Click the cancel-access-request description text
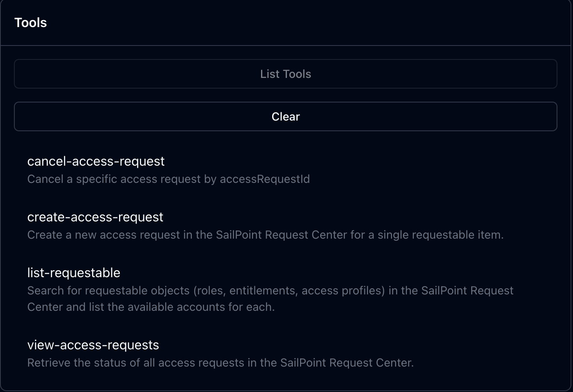This screenshot has width=573, height=392. pos(169,179)
